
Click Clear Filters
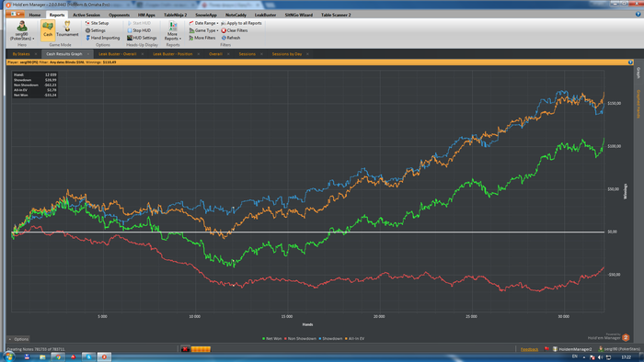235,30
